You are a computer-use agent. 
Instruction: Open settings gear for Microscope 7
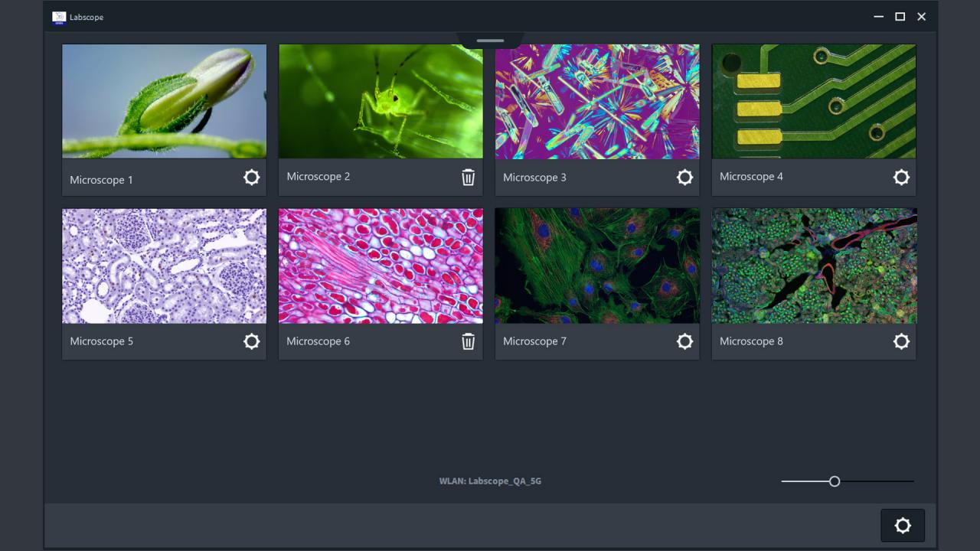[684, 341]
